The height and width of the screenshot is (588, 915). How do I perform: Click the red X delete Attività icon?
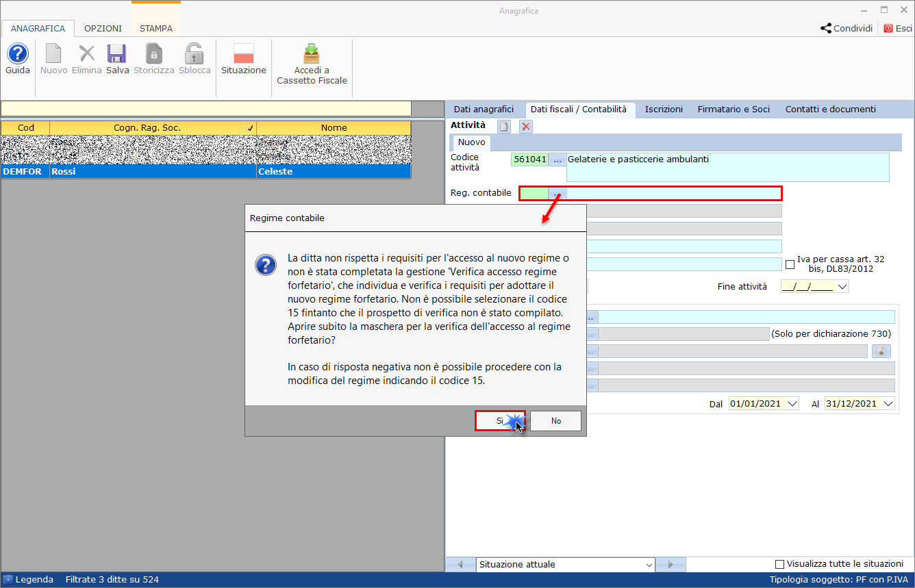(525, 126)
